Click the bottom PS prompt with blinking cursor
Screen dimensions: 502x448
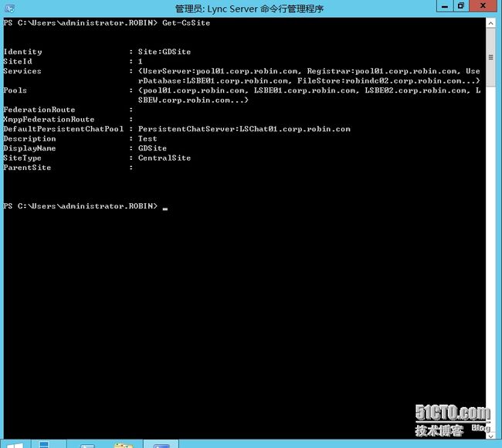click(x=86, y=206)
